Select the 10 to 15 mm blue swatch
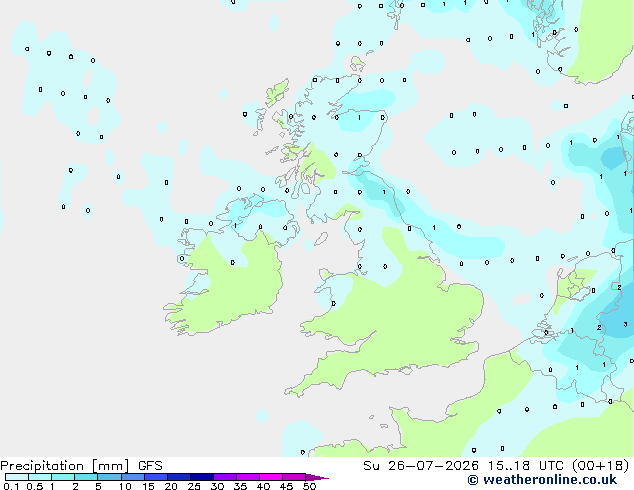The image size is (634, 490). (x=132, y=477)
